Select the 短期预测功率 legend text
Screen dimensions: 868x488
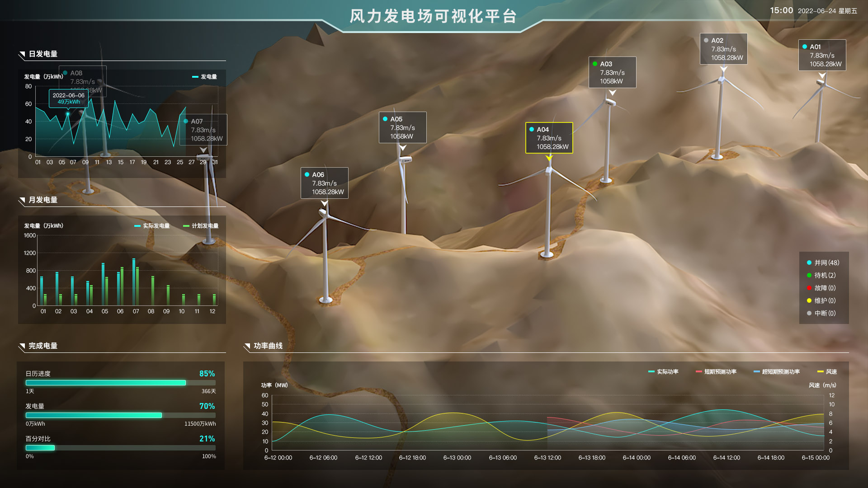pos(722,371)
